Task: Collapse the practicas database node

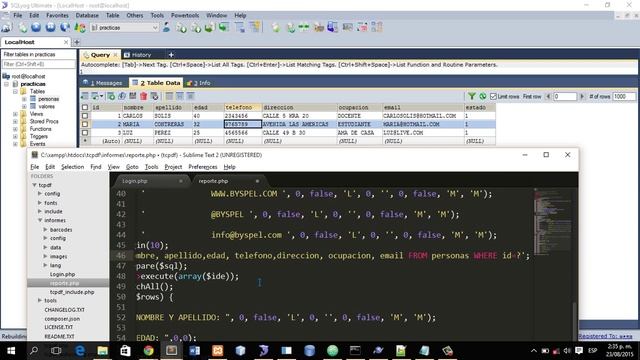Action: pyautogui.click(x=7, y=84)
